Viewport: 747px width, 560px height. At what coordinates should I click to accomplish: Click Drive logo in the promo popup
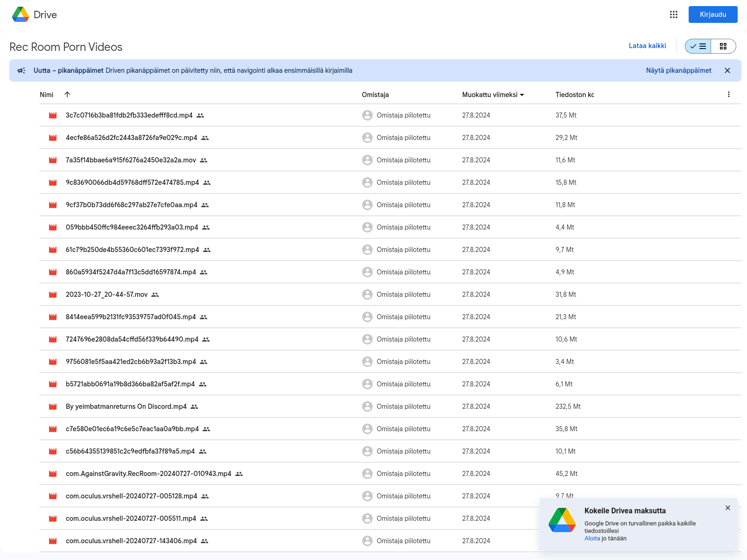[562, 520]
